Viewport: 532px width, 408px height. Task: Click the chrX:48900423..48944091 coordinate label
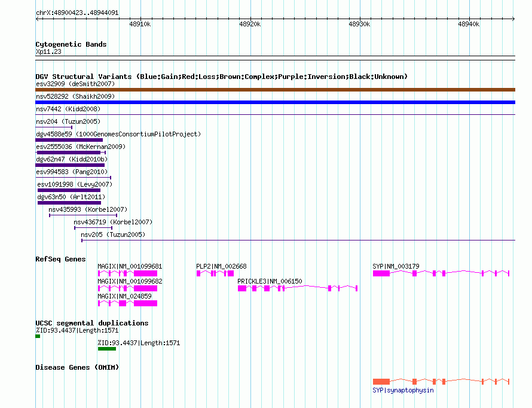(x=77, y=13)
